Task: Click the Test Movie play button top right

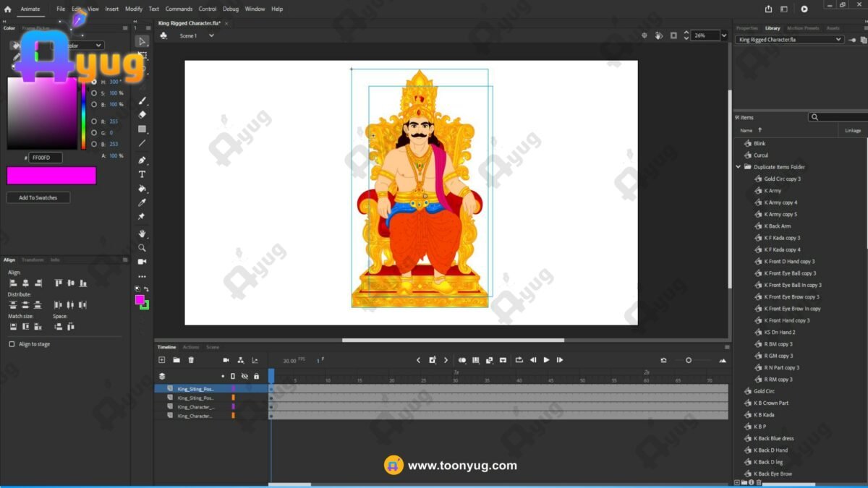Action: pyautogui.click(x=804, y=9)
